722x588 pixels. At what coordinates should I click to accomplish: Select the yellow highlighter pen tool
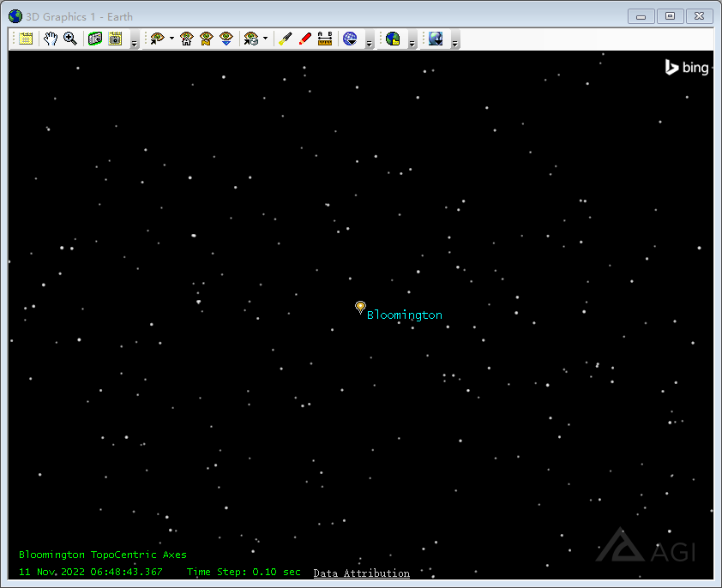[286, 39]
